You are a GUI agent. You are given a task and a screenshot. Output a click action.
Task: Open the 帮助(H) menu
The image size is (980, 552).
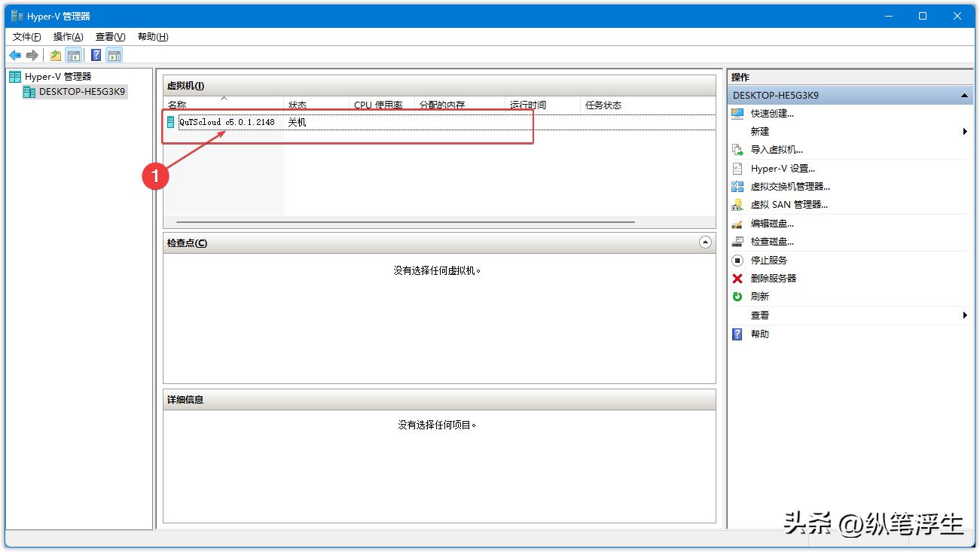(153, 37)
